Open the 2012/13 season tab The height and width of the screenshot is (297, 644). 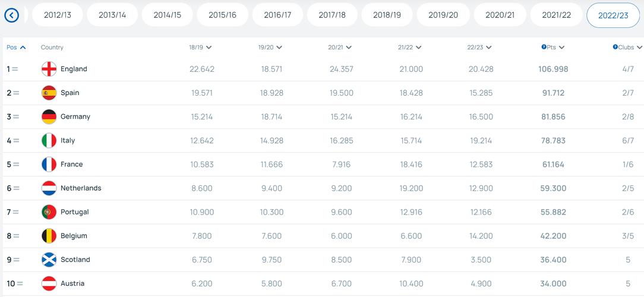pos(58,15)
